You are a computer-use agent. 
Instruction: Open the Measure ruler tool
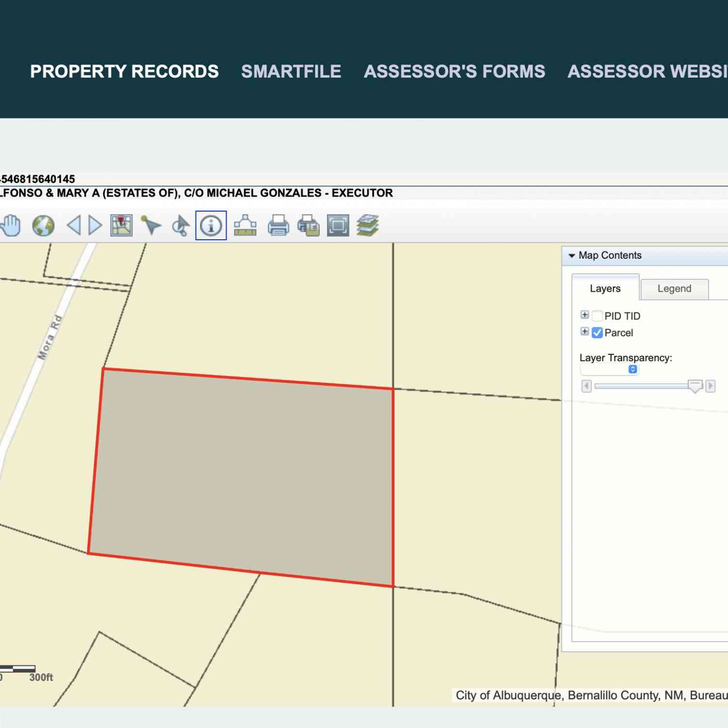(245, 226)
